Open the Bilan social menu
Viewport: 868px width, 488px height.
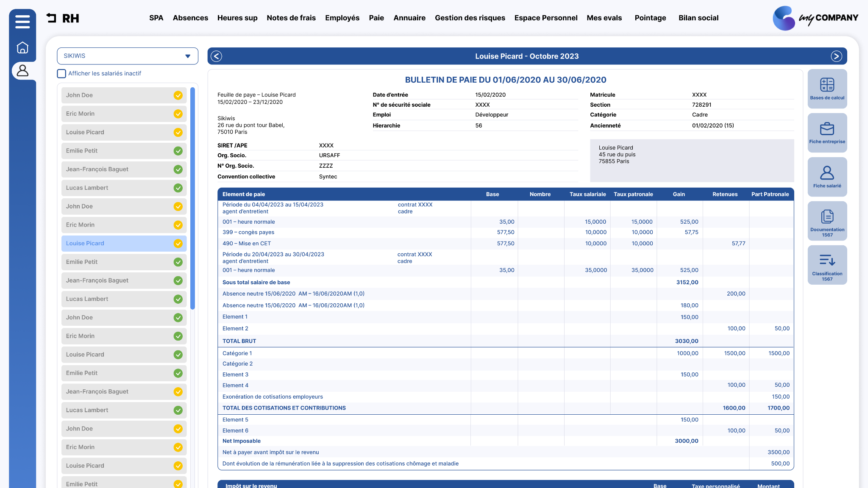(x=698, y=18)
